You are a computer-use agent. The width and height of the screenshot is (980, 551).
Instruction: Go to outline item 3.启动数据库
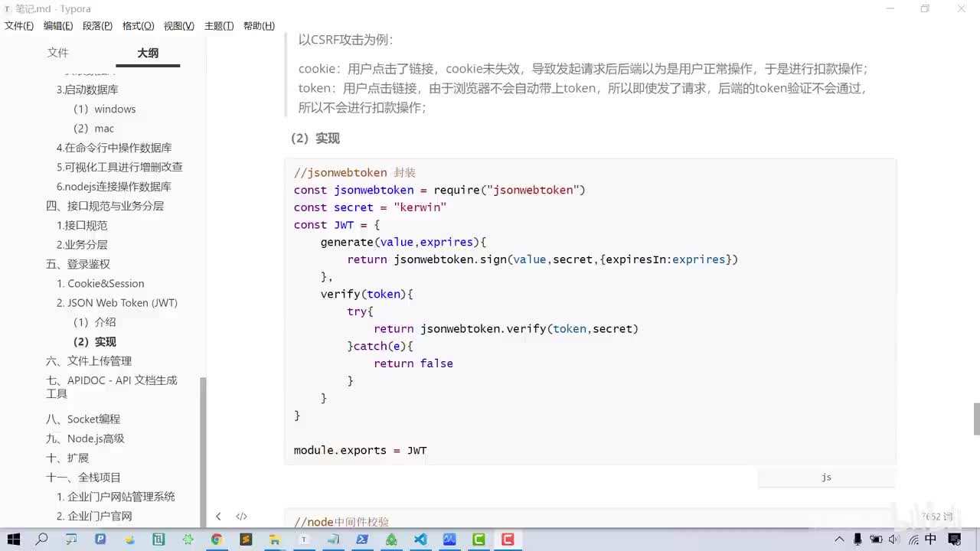(x=87, y=90)
